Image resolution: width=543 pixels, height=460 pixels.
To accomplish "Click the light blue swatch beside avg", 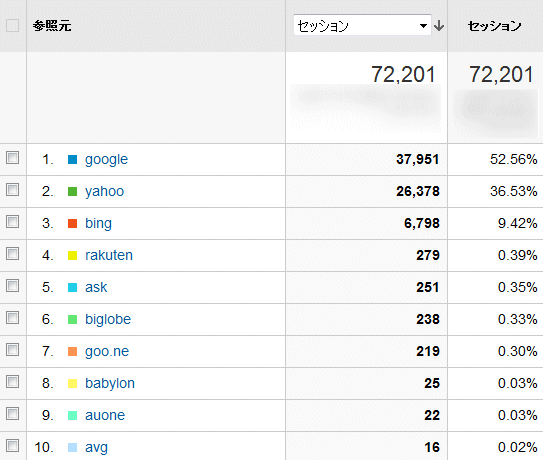I will click(72, 448).
